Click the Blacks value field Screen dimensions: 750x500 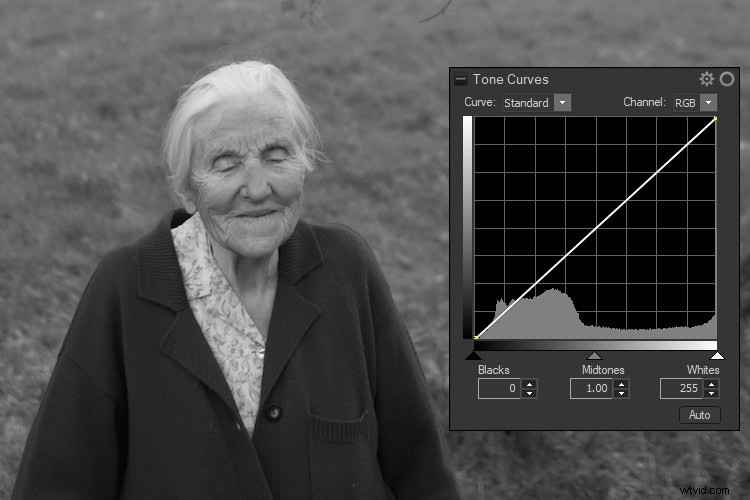coord(499,389)
